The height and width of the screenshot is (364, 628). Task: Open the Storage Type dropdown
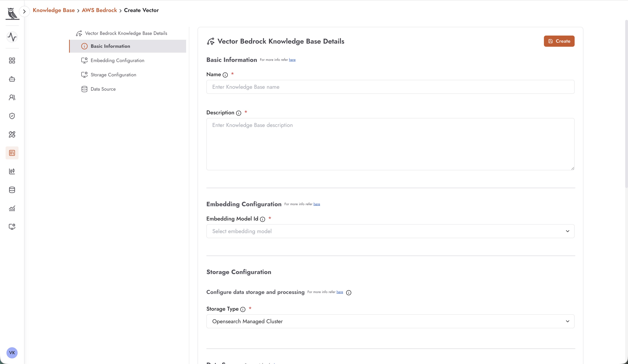(x=390, y=321)
